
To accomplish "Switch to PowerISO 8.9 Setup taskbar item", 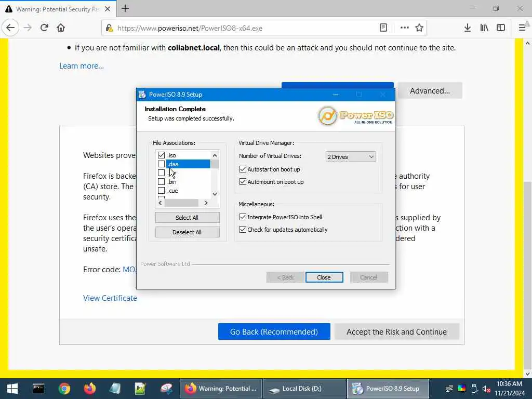I will pos(388,389).
